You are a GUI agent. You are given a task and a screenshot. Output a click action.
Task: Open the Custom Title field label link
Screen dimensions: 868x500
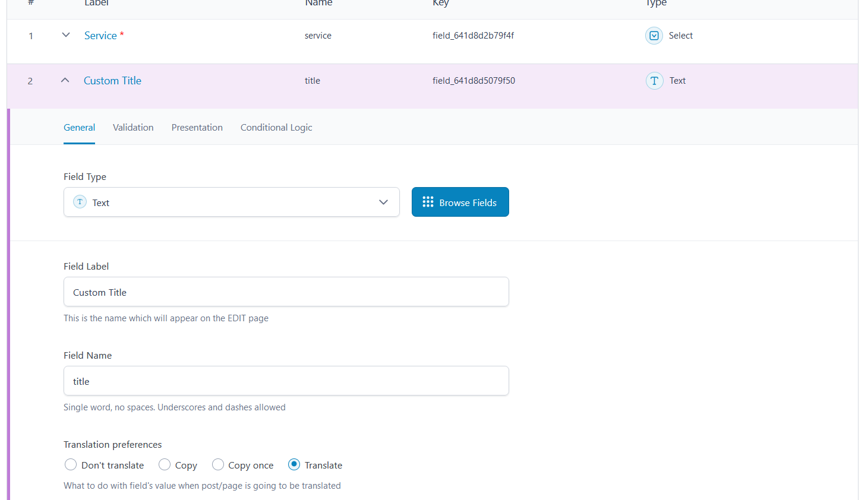pos(112,81)
